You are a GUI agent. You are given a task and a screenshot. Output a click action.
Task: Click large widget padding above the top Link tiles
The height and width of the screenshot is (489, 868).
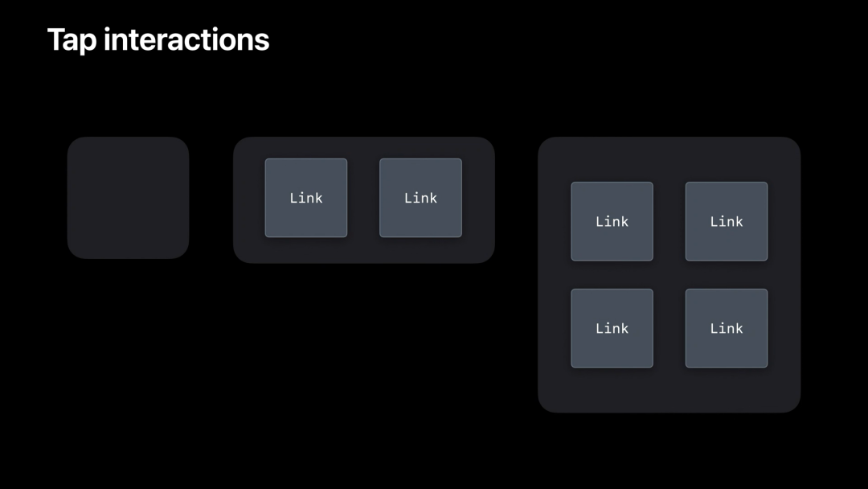click(x=669, y=159)
